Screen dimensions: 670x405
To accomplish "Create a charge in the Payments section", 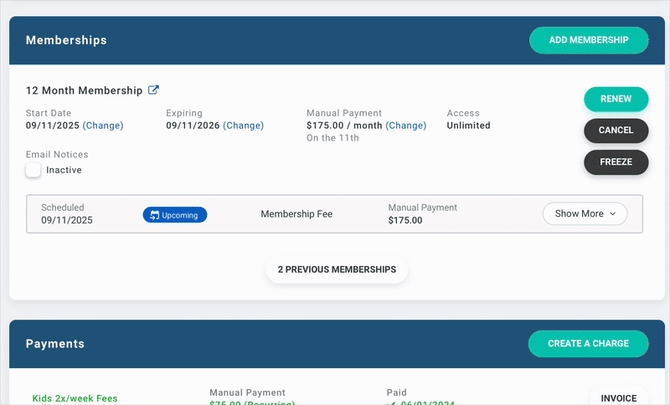I will (588, 343).
